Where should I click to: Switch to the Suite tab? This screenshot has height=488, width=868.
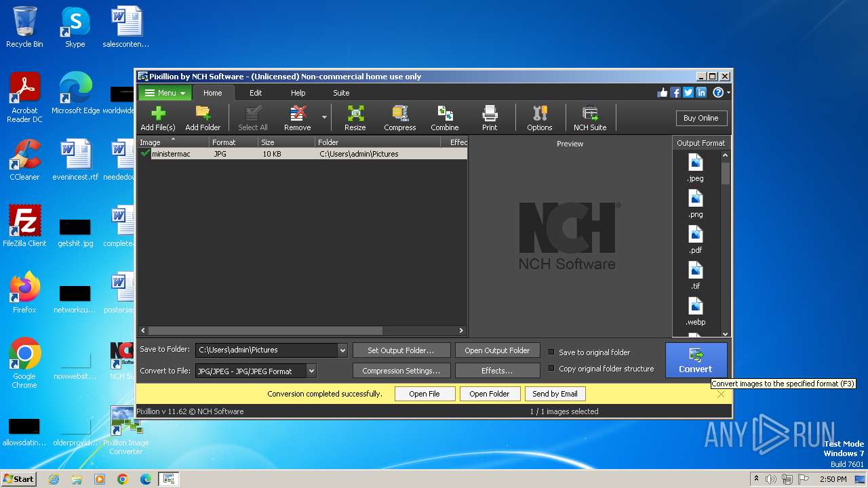click(x=341, y=93)
